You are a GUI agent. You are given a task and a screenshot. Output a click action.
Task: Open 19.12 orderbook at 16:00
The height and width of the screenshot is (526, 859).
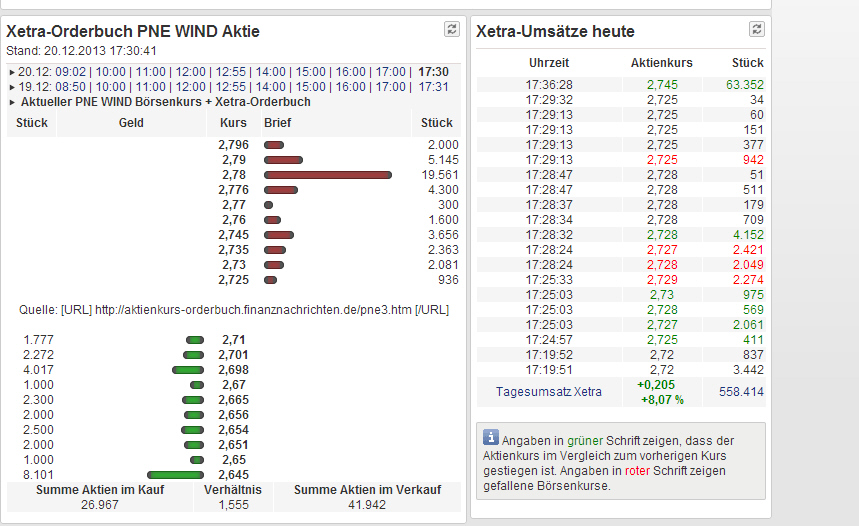351,87
